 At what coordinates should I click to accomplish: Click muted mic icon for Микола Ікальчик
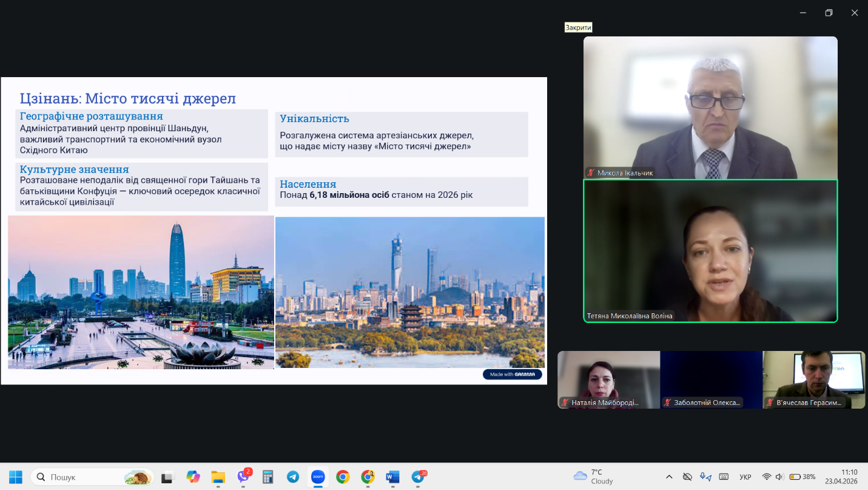[591, 173]
